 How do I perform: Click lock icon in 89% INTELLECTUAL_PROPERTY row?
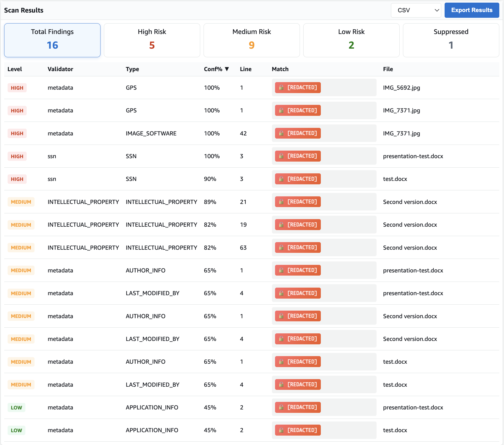[281, 202]
